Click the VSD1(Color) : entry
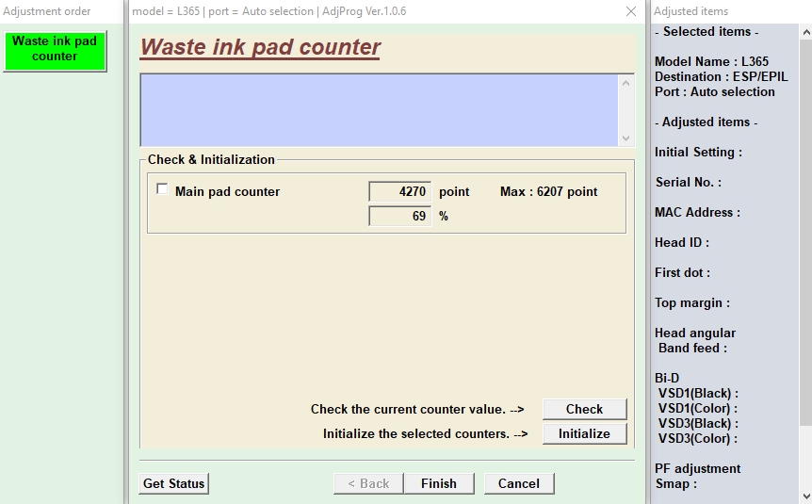The image size is (812, 504). (x=698, y=408)
